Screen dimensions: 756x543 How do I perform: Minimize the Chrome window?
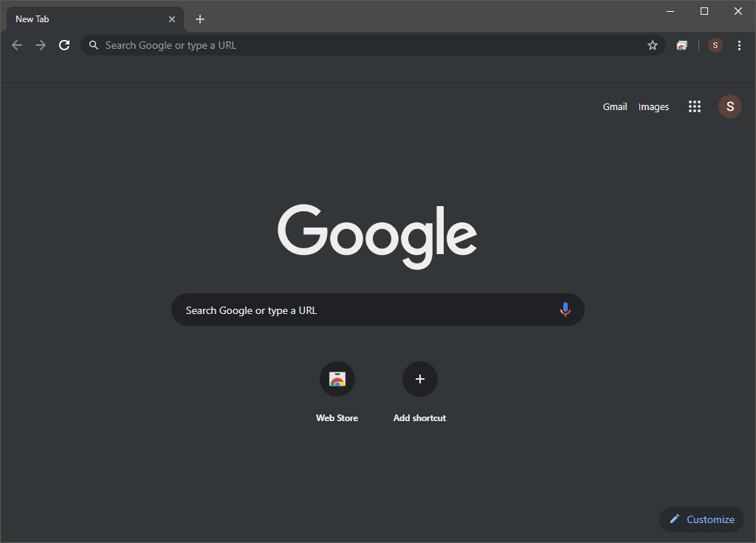(x=670, y=11)
